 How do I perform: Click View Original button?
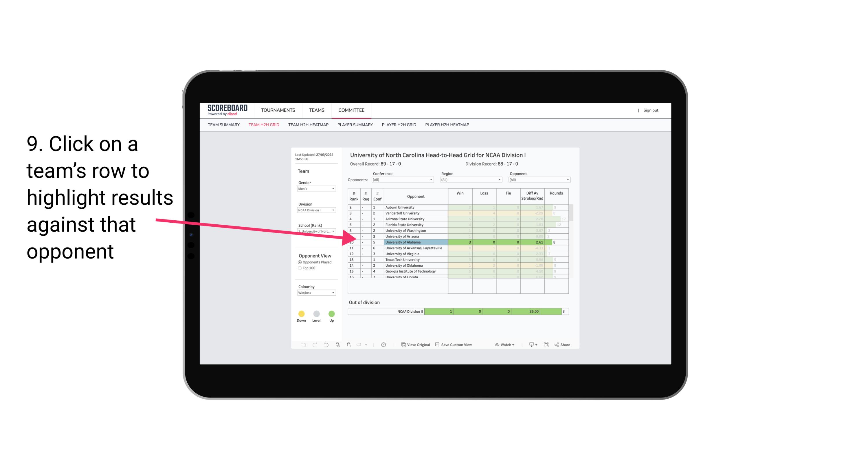(416, 345)
